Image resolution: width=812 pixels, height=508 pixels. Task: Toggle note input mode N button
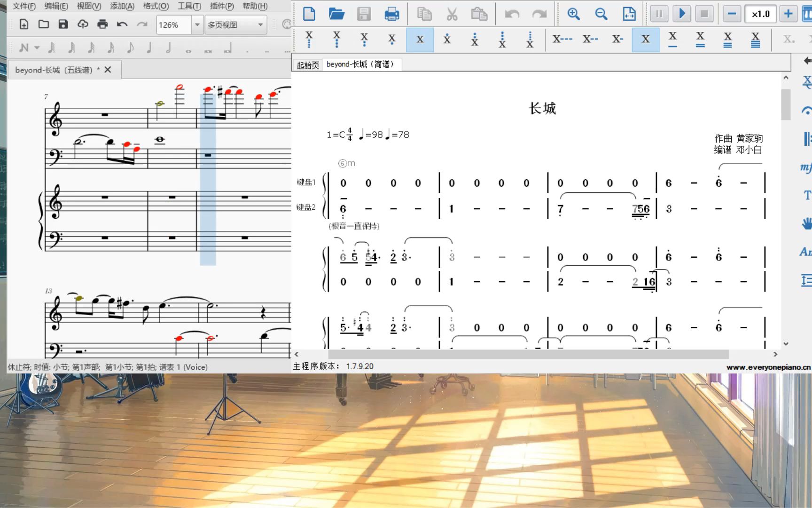[24, 48]
